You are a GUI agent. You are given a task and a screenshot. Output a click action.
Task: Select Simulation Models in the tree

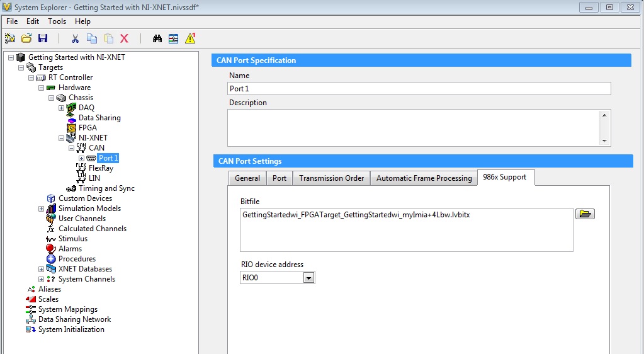(89, 208)
